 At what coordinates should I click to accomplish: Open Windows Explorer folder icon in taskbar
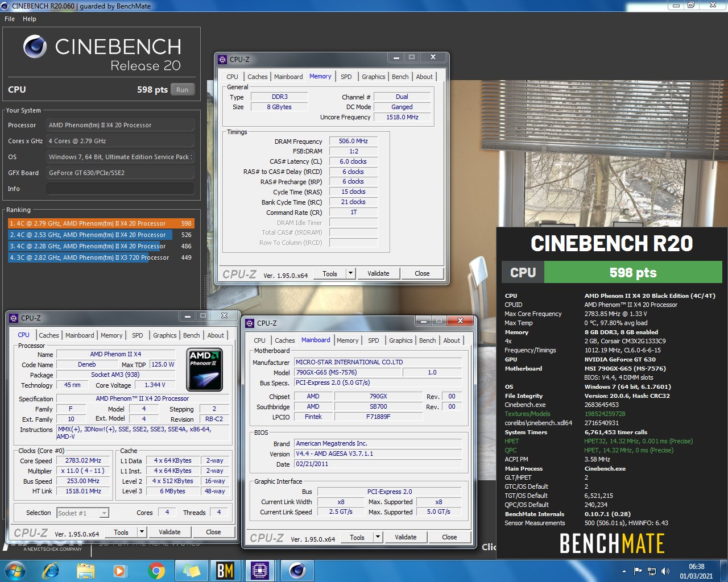point(85,570)
